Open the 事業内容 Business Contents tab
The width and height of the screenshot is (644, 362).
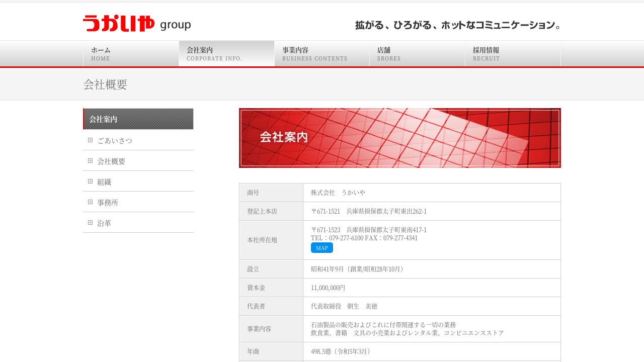[x=322, y=54]
